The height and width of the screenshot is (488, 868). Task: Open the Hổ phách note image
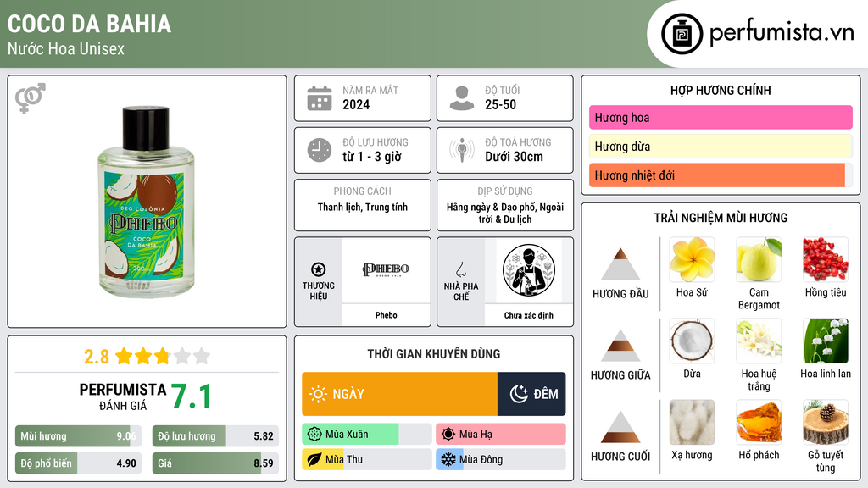(759, 422)
